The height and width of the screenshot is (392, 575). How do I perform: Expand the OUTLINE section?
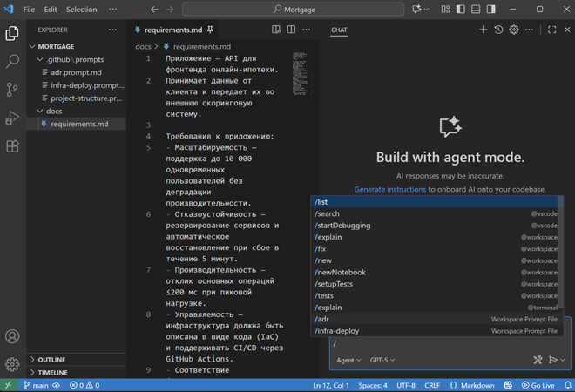tap(52, 360)
